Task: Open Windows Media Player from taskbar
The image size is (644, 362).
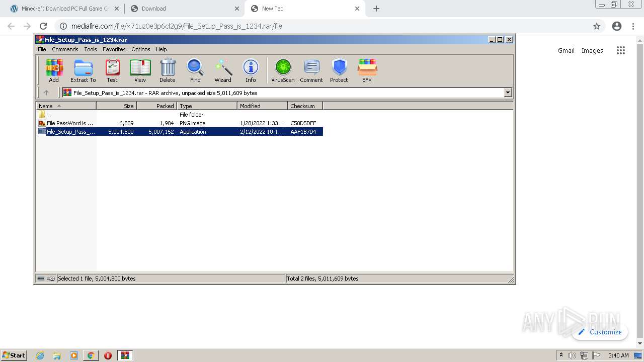Action: click(x=74, y=355)
